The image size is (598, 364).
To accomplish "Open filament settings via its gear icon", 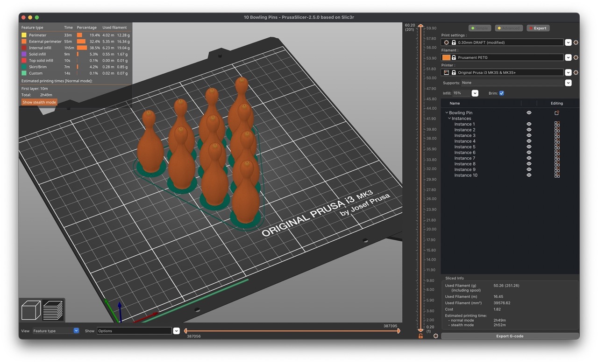I will pos(576,57).
